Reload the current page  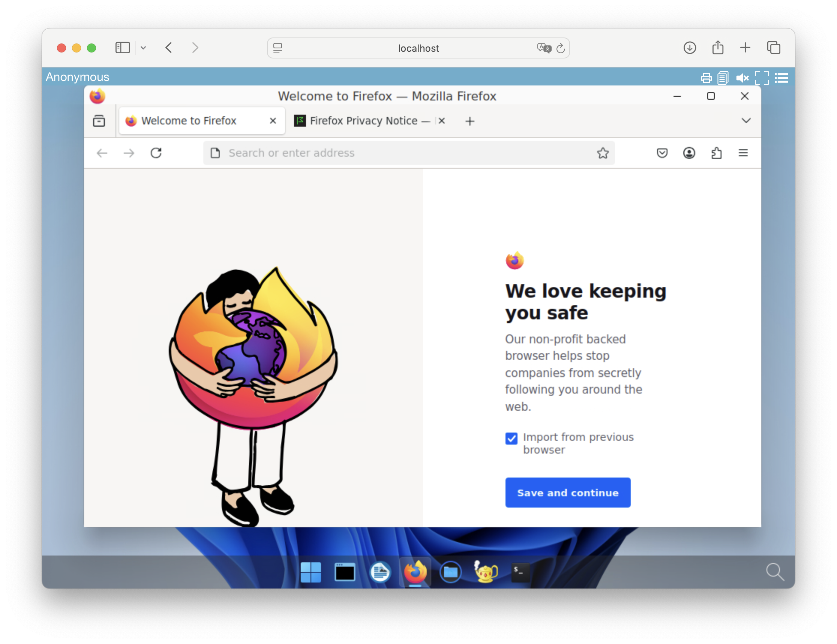point(156,153)
